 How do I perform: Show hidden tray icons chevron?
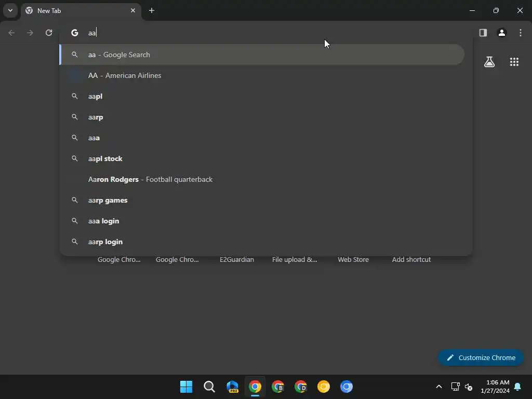pyautogui.click(x=438, y=387)
